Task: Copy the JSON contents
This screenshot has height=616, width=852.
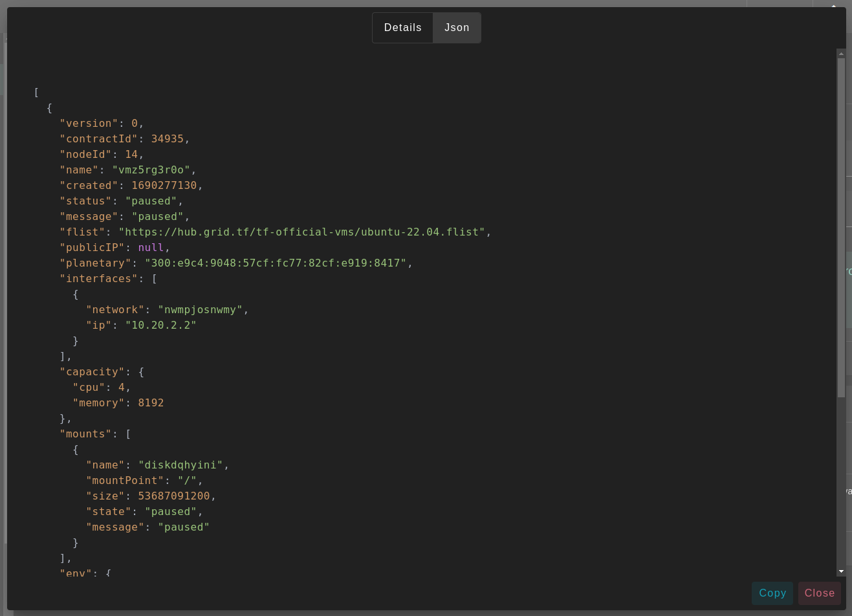Action: tap(772, 593)
